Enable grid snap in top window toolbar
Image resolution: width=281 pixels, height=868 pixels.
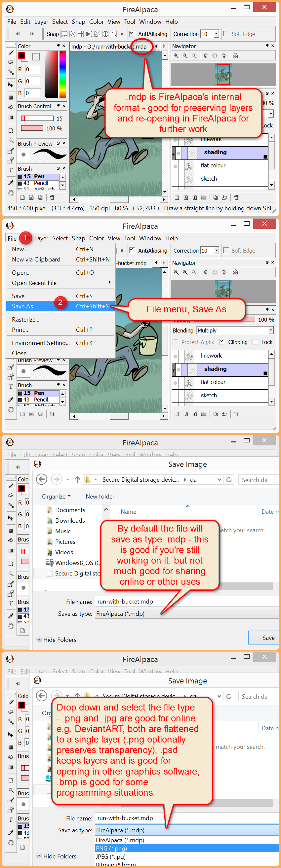point(81,34)
